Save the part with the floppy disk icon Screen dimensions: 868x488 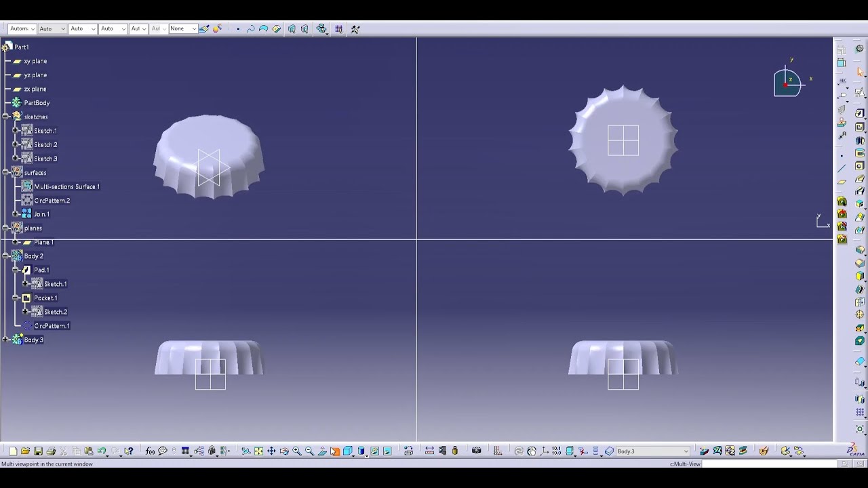point(38,451)
